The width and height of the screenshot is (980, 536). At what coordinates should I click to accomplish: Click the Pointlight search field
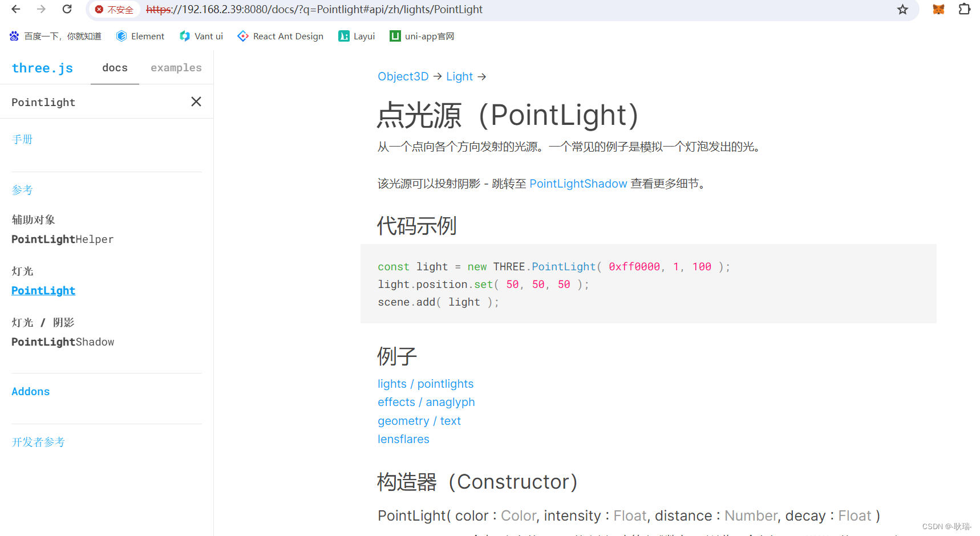pyautogui.click(x=97, y=102)
